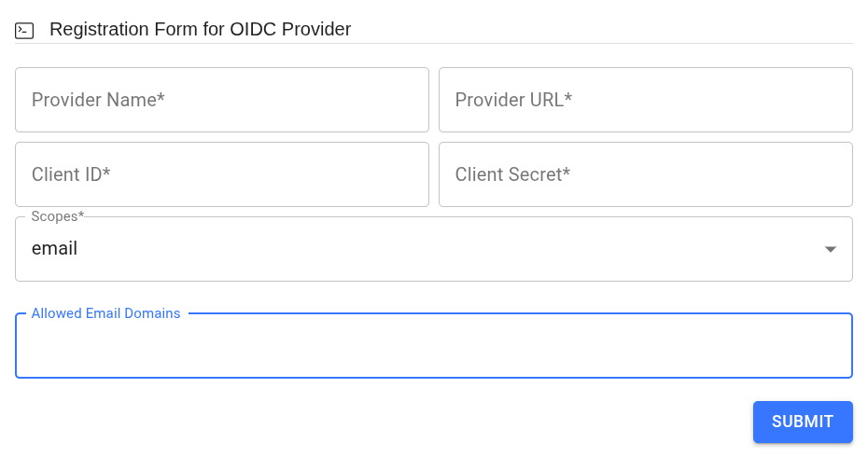Click the Allowed Email Domains field
The height and width of the screenshot is (457, 868).
coord(433,346)
